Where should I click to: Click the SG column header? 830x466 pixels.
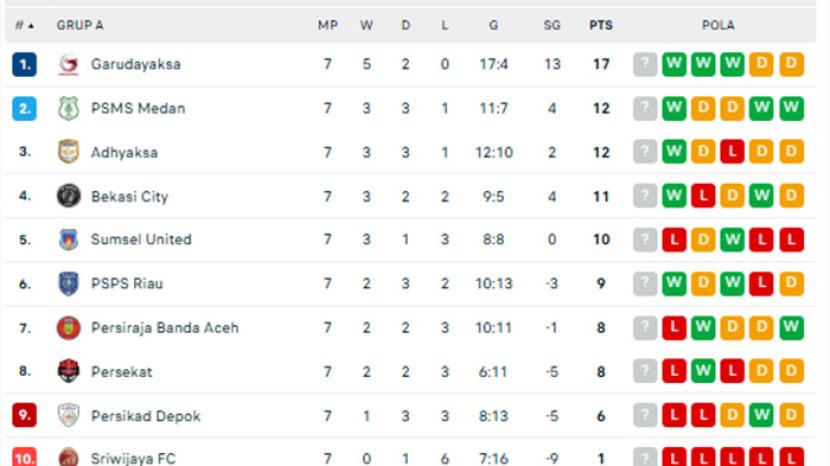pos(552,25)
